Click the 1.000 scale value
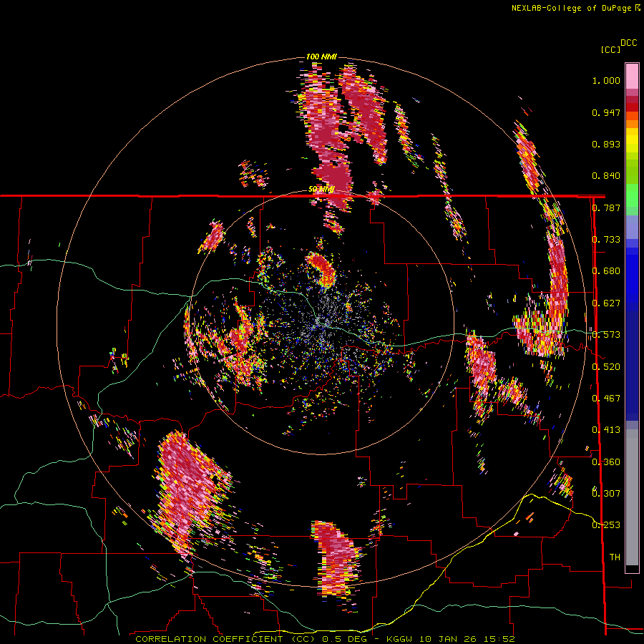The height and width of the screenshot is (644, 644). (x=606, y=80)
